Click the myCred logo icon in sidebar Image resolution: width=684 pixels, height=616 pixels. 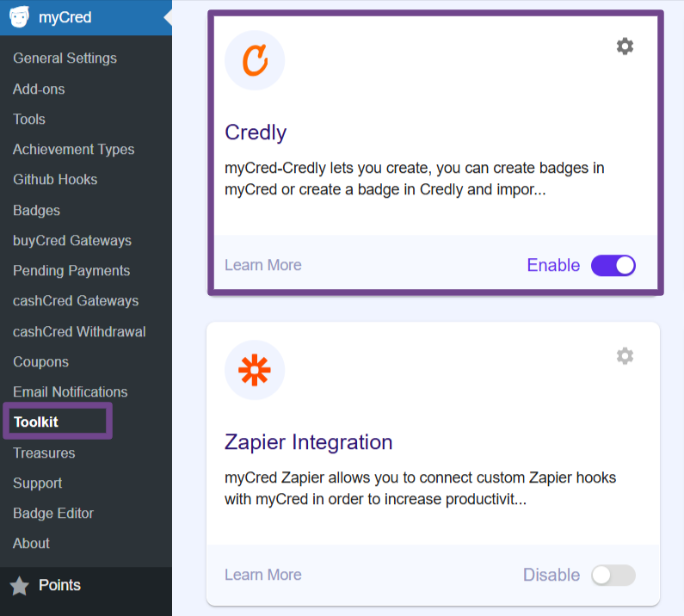[20, 17]
